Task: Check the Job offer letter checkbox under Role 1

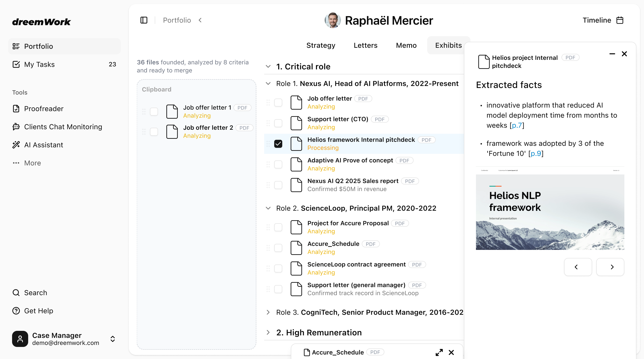Action: (x=278, y=103)
